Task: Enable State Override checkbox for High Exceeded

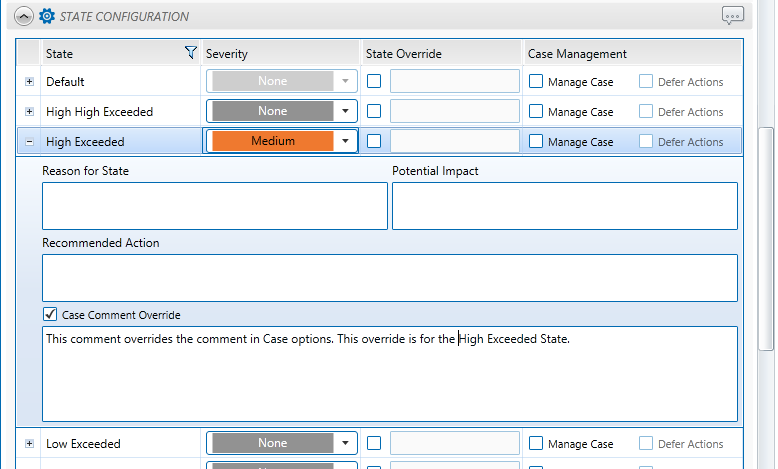Action: (x=374, y=141)
